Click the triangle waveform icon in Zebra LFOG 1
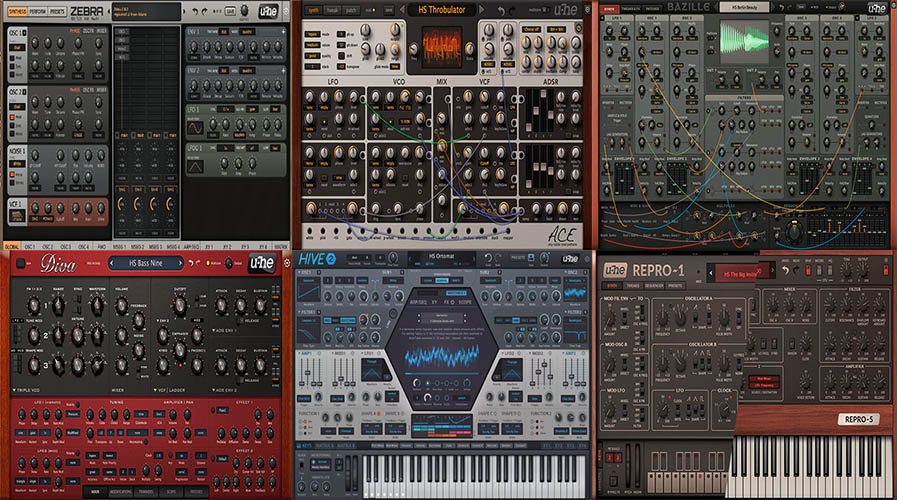Image resolution: width=897 pixels, height=500 pixels. click(x=195, y=167)
